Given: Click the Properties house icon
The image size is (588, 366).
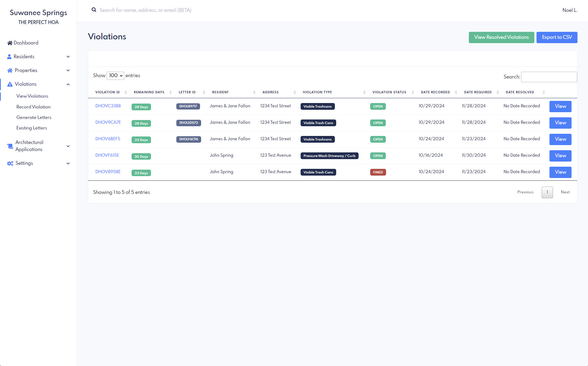Looking at the screenshot, I should tap(10, 70).
